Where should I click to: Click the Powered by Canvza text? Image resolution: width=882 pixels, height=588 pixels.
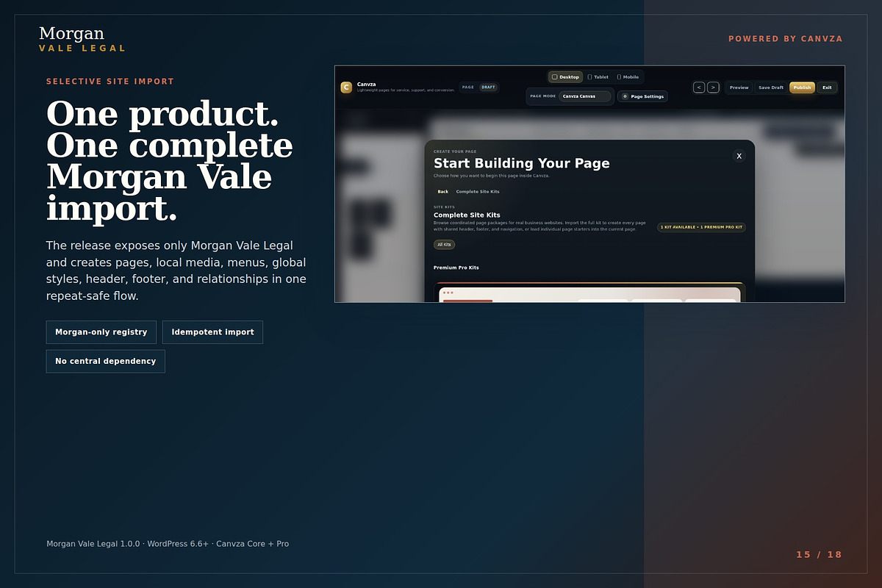786,39
